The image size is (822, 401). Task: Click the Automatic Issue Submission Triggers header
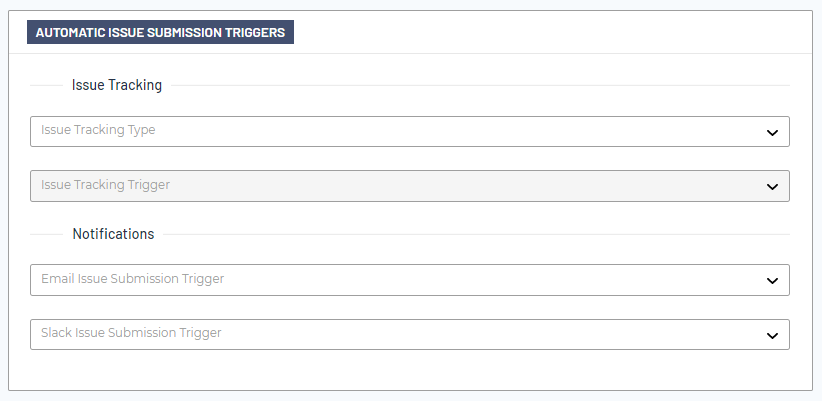[x=160, y=32]
